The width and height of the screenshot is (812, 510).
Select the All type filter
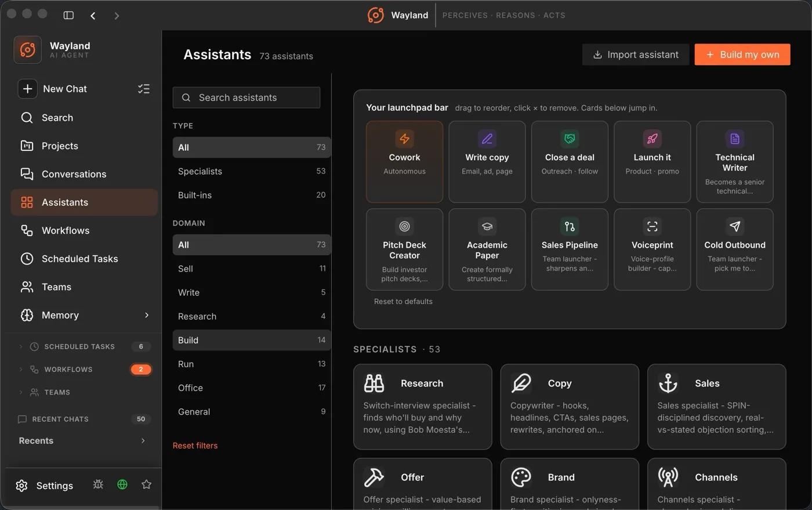252,147
